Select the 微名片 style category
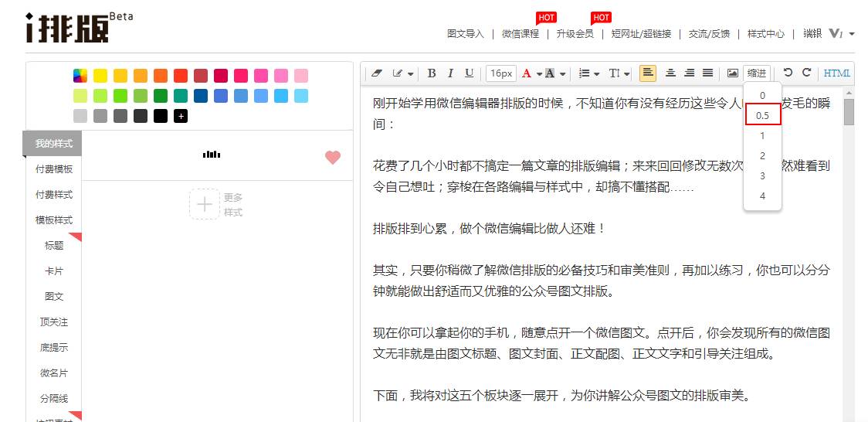The image size is (868, 422). tap(54, 373)
